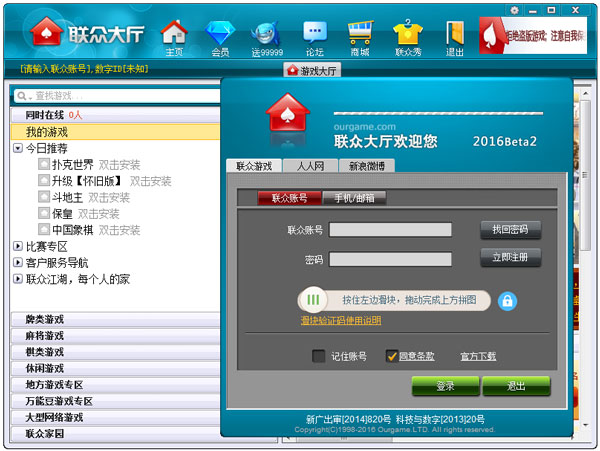600x451 pixels.
Task: Click the 联众大厅 logo at top left
Action: pos(87,33)
